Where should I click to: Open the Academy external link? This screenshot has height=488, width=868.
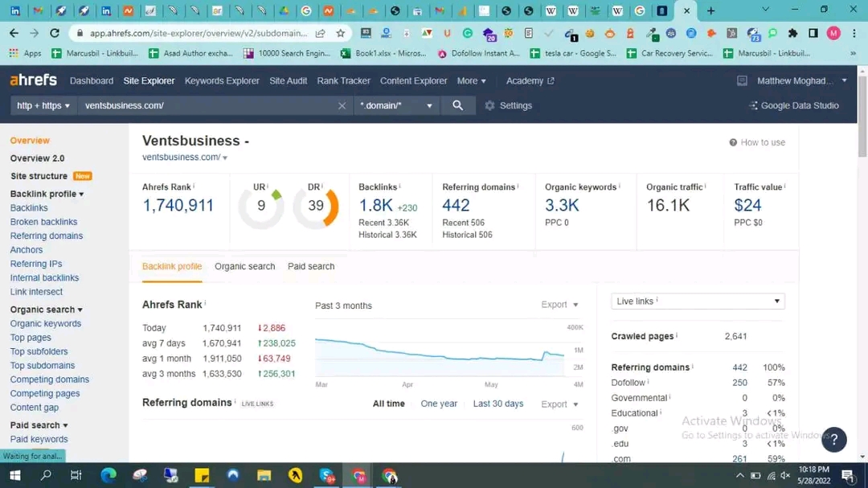pyautogui.click(x=530, y=81)
